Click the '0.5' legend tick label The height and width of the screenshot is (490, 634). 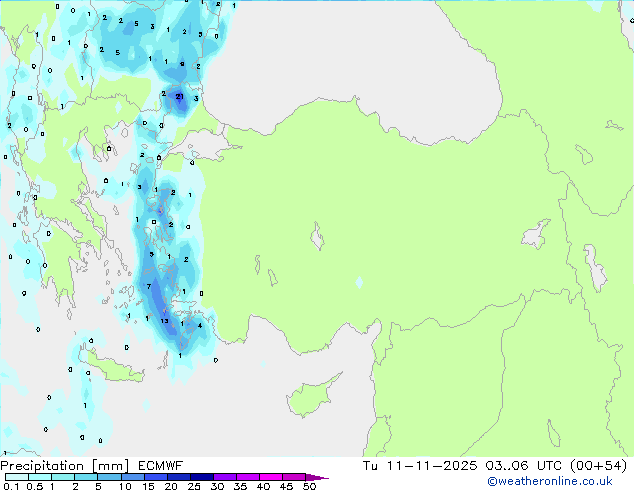[35, 486]
